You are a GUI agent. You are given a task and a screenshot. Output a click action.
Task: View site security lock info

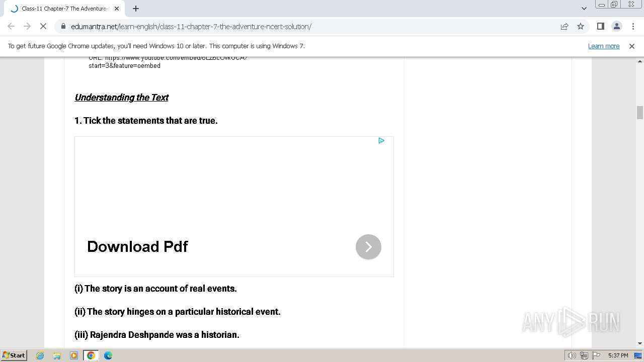point(63,26)
